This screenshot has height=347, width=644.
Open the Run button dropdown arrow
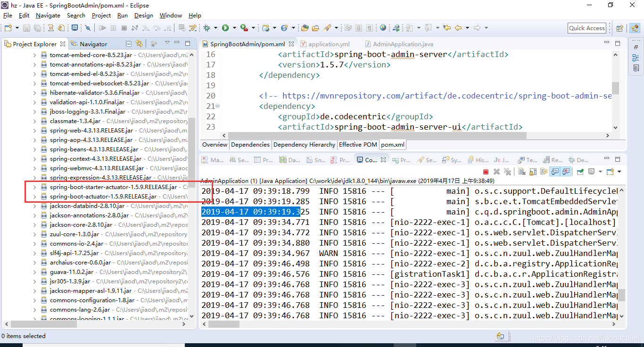[x=234, y=28]
